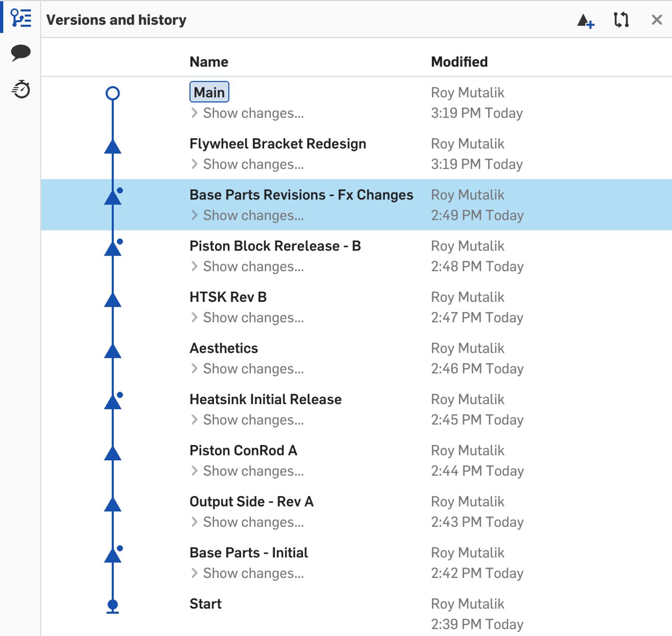Image resolution: width=672 pixels, height=636 pixels.
Task: Open the Comments panel icon
Action: point(21,53)
